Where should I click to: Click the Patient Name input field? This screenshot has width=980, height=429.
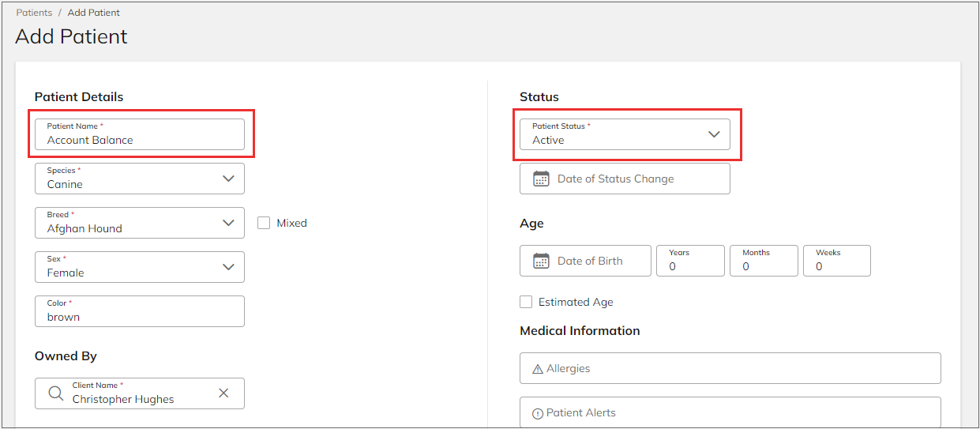[x=140, y=134]
